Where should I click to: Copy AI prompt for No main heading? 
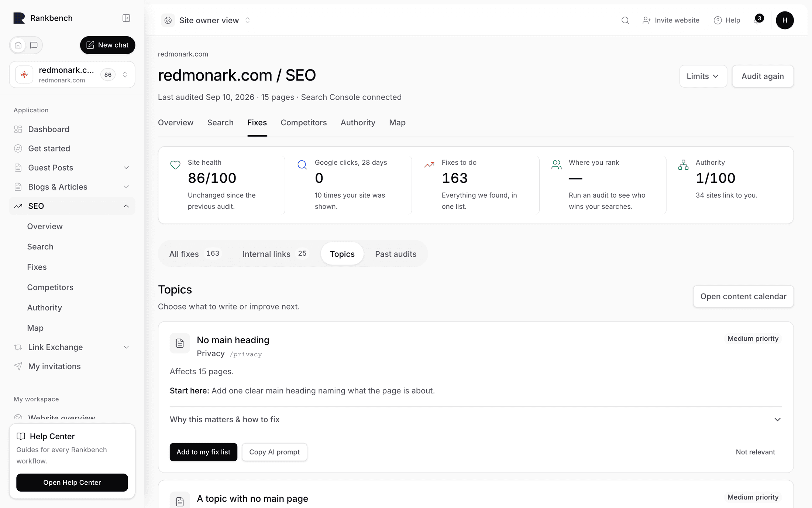tap(274, 452)
